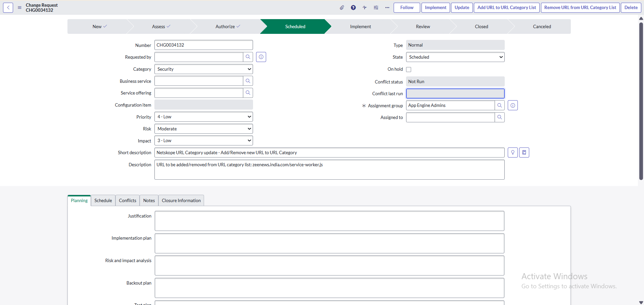Image resolution: width=644 pixels, height=305 pixels.
Task: Click the Short description knowledge search icon
Action: pyautogui.click(x=524, y=152)
